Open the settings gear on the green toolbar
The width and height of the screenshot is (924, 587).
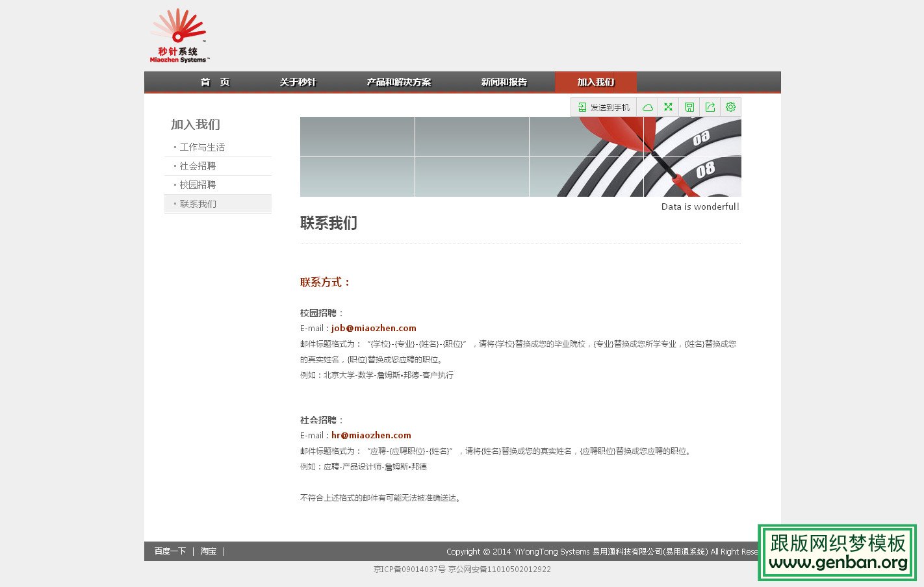coord(730,106)
